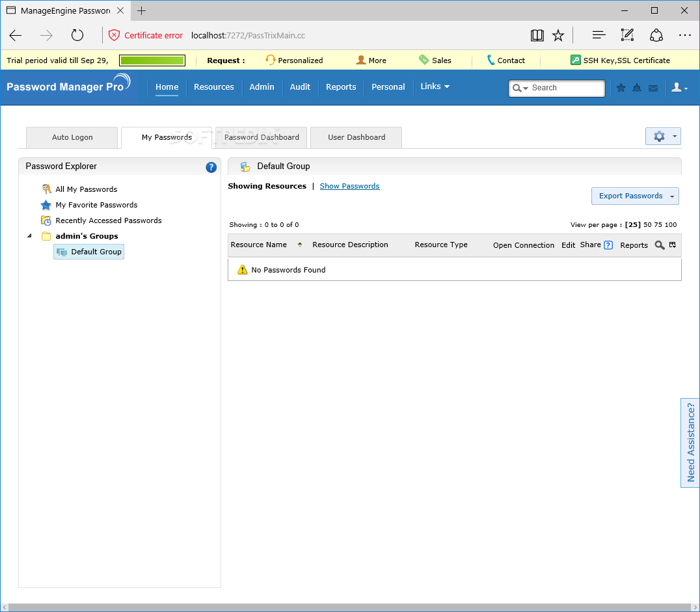Open the Need Assistance? side tab
The height and width of the screenshot is (612, 700).
click(x=690, y=443)
